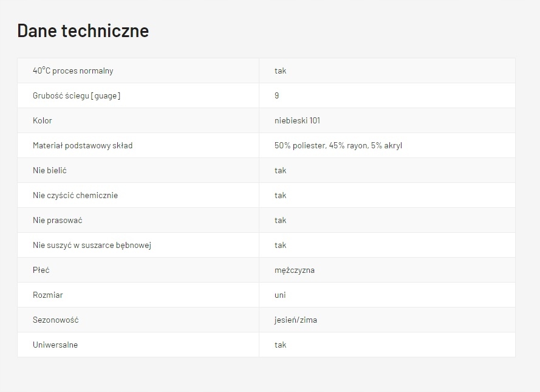Click the 'jesień/zima' season value
The width and height of the screenshot is (540, 392).
coord(295,320)
